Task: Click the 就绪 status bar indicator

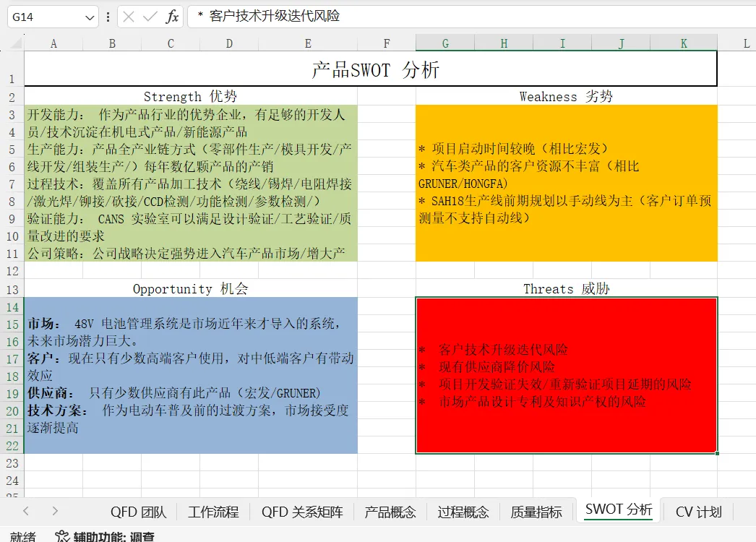Action: 22,537
